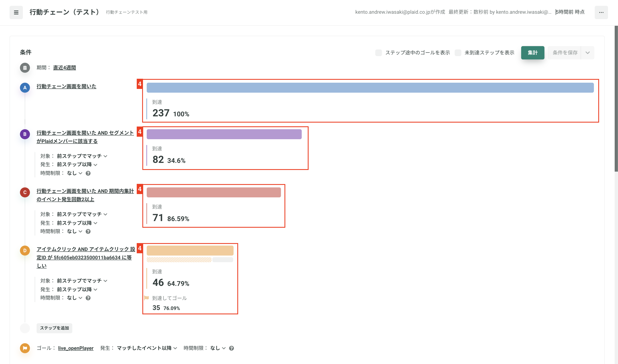Click the 条件を保存 button
The height and width of the screenshot is (364, 618).
(564, 53)
